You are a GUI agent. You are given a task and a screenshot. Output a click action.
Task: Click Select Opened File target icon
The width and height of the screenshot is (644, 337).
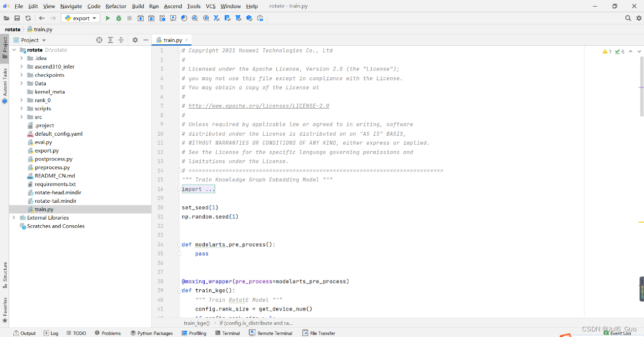point(99,40)
